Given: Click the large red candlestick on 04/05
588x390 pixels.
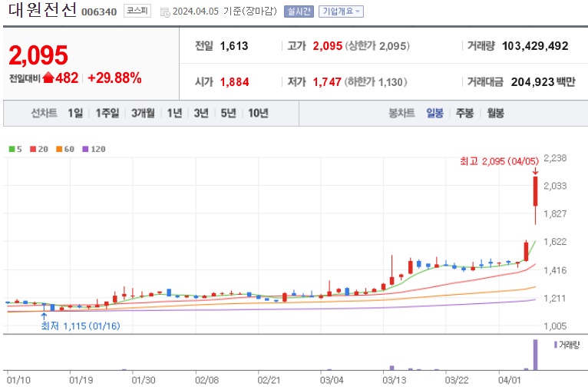Looking at the screenshot, I should click(x=536, y=191).
